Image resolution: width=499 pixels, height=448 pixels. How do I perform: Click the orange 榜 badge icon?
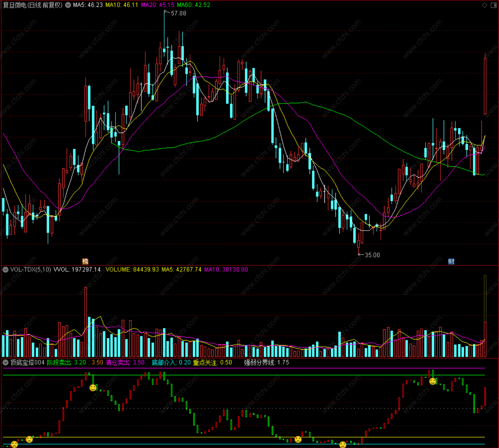tap(85, 261)
